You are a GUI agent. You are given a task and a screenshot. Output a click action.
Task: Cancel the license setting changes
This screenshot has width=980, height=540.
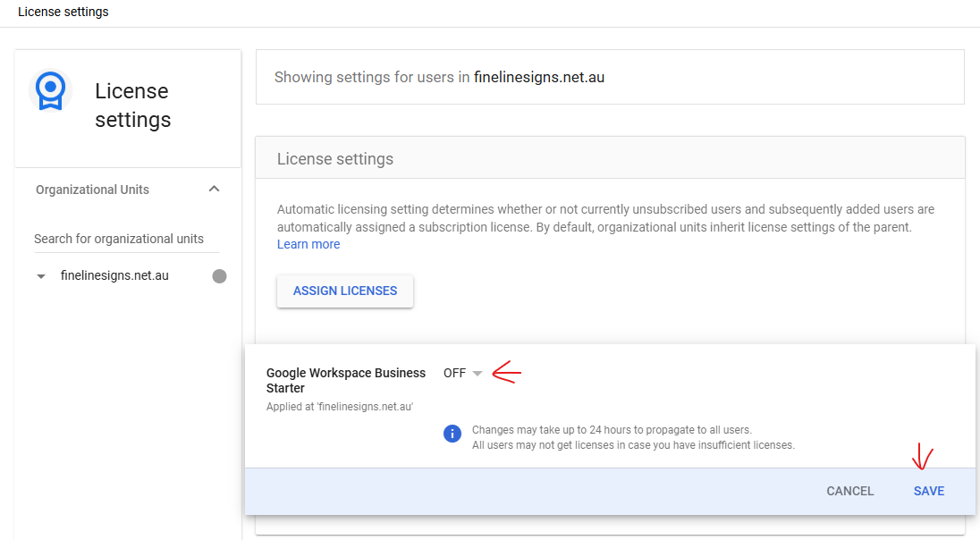click(849, 491)
